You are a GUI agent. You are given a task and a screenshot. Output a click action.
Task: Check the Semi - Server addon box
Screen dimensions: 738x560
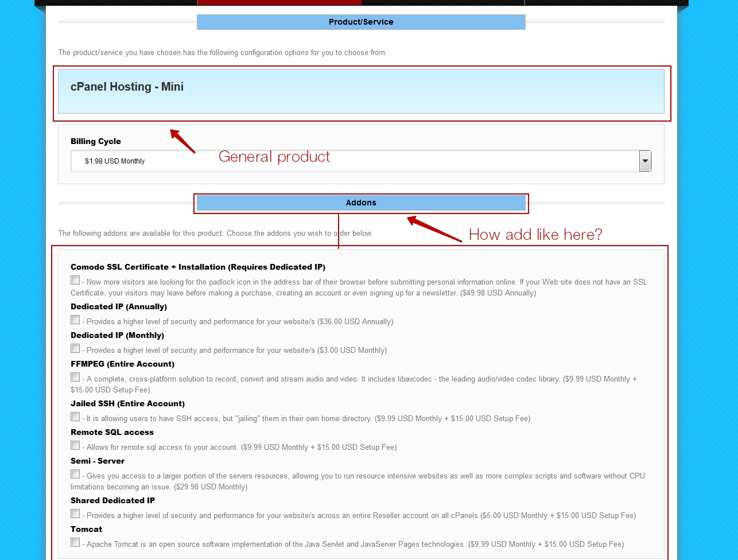pos(75,474)
